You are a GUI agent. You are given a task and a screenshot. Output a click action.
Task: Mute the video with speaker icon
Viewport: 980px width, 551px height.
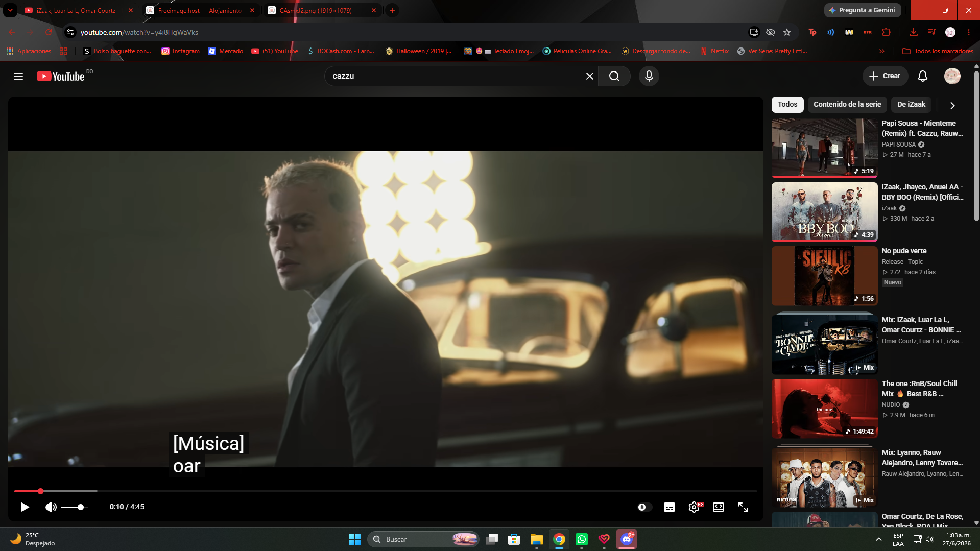pos(51,507)
